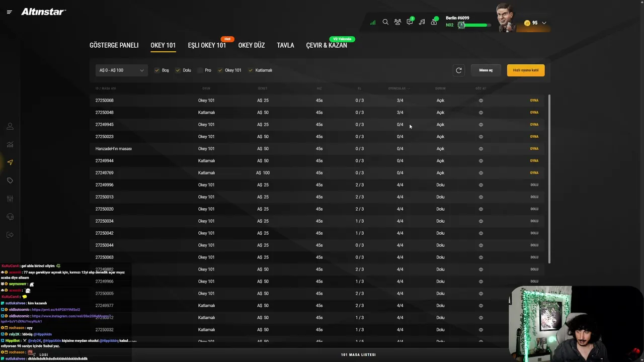Viewport: 644px width, 362px height.
Task: Enable the Pro filter checkbox
Action: click(x=200, y=70)
